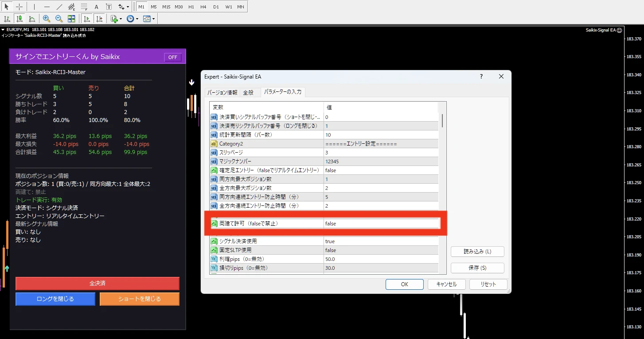This screenshot has height=339, width=644.
Task: Click the parameter list vertical scrollbar
Action: (442, 120)
